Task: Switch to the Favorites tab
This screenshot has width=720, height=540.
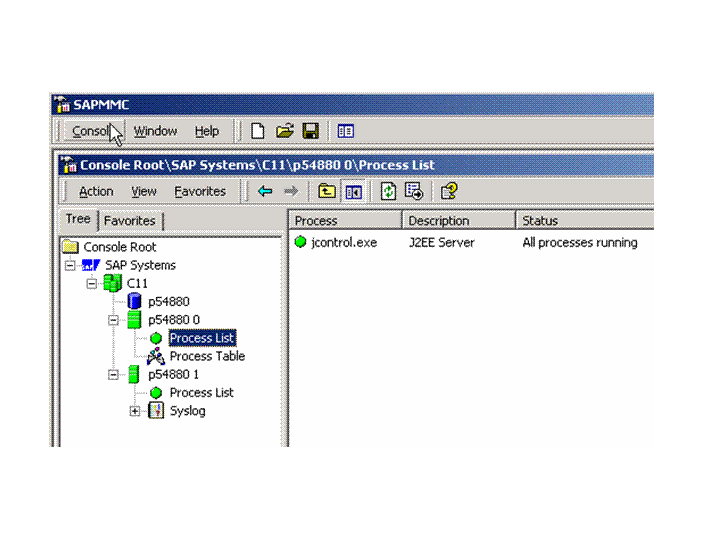Action: [x=129, y=221]
